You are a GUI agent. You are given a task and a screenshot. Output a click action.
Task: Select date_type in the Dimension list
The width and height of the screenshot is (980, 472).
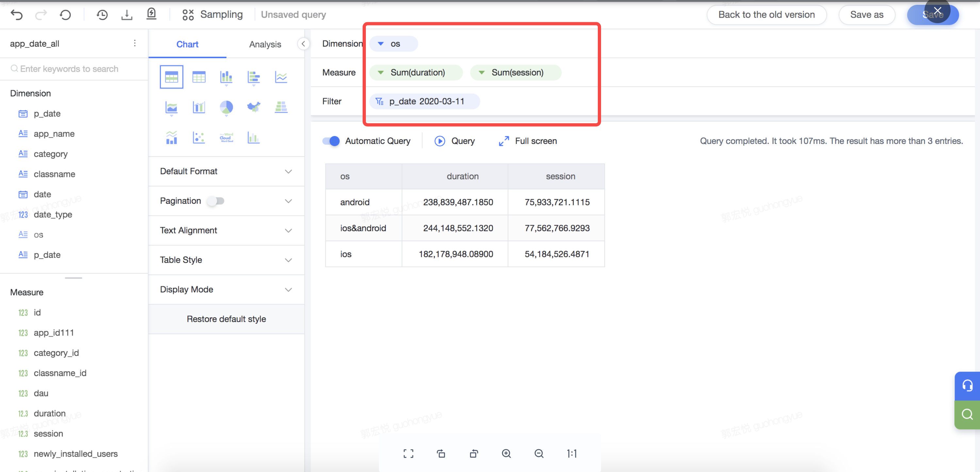coord(53,214)
